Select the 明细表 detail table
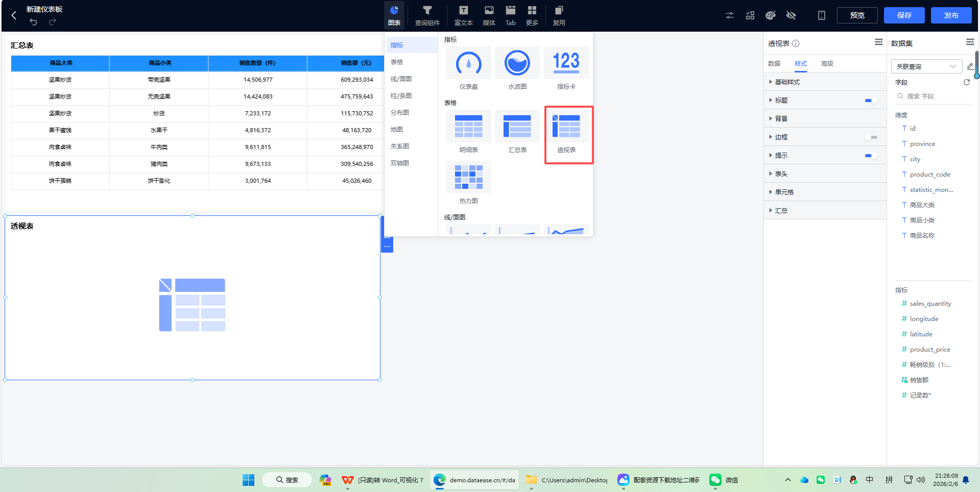The image size is (980, 492). [x=469, y=132]
